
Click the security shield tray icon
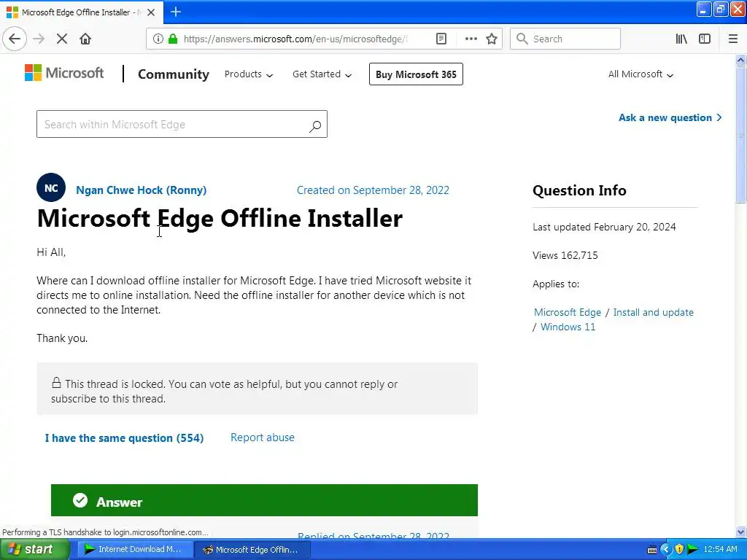point(679,550)
